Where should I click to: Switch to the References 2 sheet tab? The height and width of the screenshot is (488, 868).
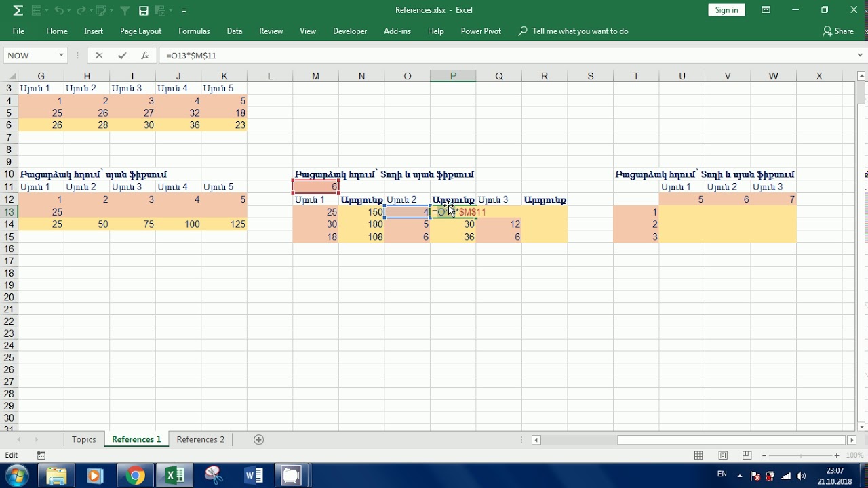(x=200, y=440)
